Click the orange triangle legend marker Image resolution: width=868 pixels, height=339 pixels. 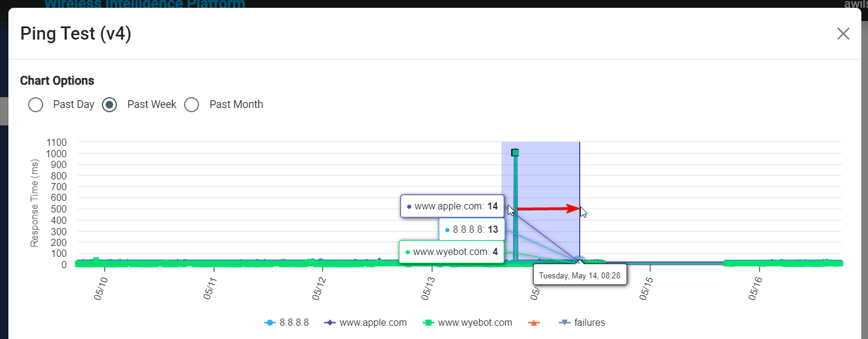[x=532, y=323]
